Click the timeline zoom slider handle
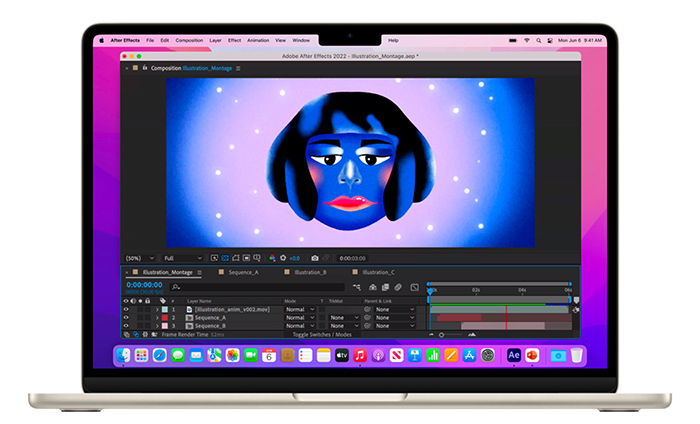 (442, 335)
